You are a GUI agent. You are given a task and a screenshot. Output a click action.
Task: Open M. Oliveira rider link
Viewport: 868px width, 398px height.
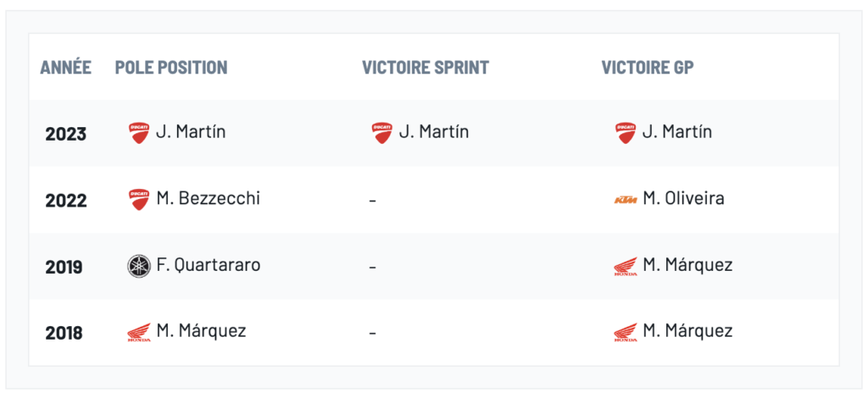coord(683,199)
